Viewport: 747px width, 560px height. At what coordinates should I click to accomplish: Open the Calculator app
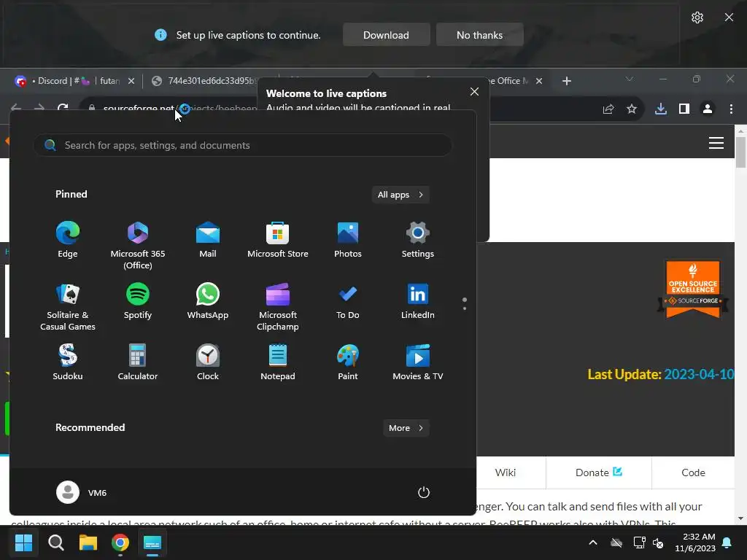138,362
